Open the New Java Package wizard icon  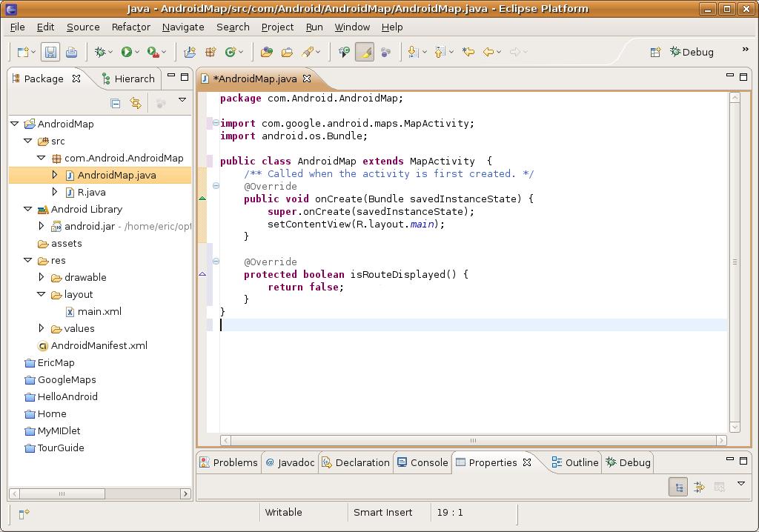[x=211, y=52]
